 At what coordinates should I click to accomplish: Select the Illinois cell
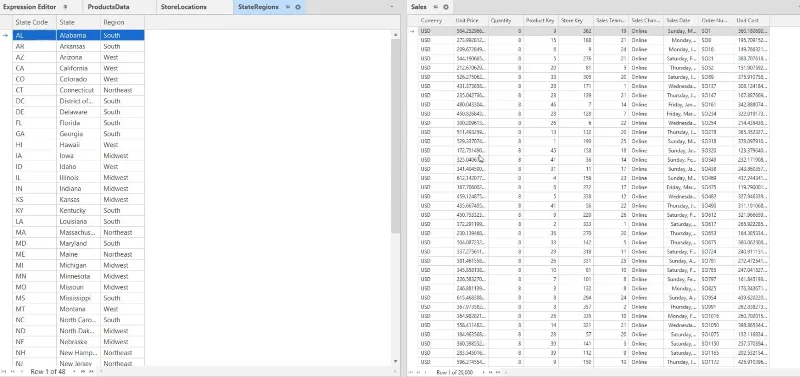point(78,178)
